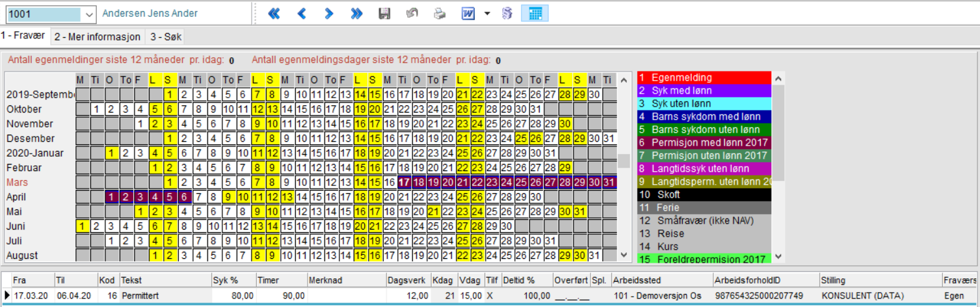The image size is (980, 307).
Task: Select the 987654325000207749 ID cell
Action: (x=765, y=296)
